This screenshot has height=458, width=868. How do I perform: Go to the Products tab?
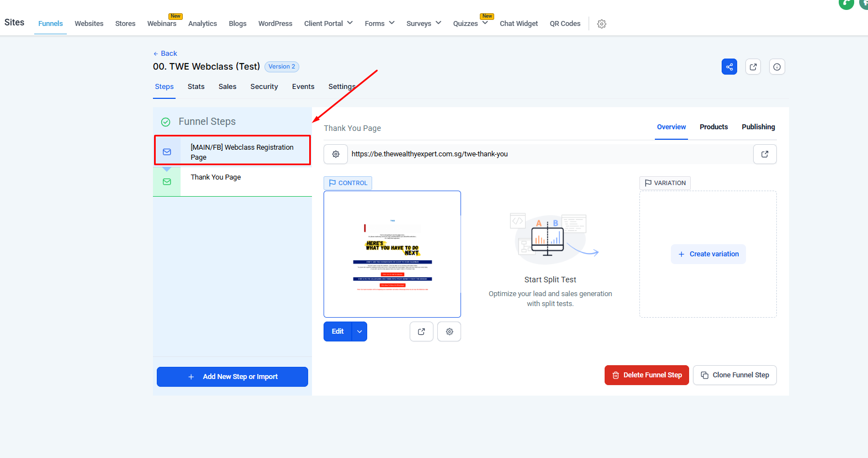(713, 127)
